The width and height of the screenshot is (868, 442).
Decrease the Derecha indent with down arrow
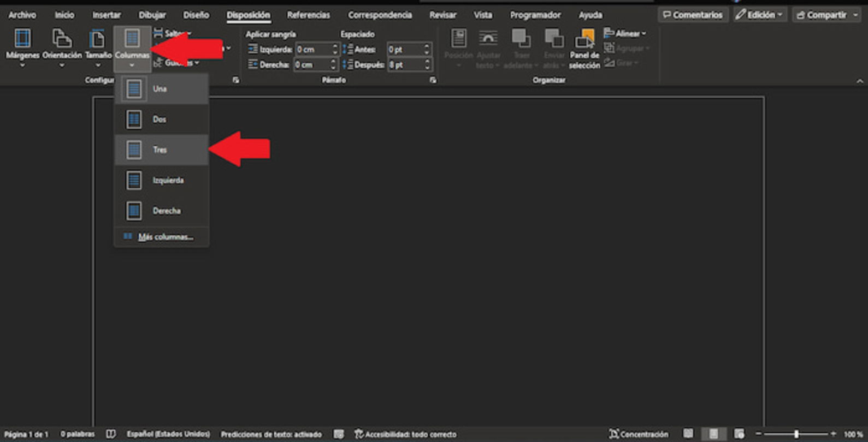point(333,68)
